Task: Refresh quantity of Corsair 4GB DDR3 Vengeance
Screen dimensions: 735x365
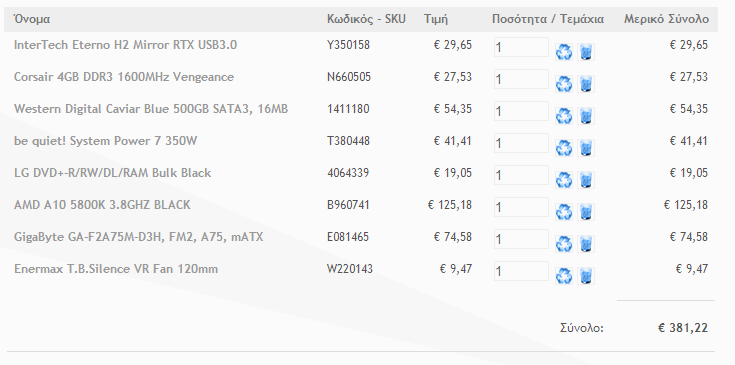Action: click(x=563, y=84)
